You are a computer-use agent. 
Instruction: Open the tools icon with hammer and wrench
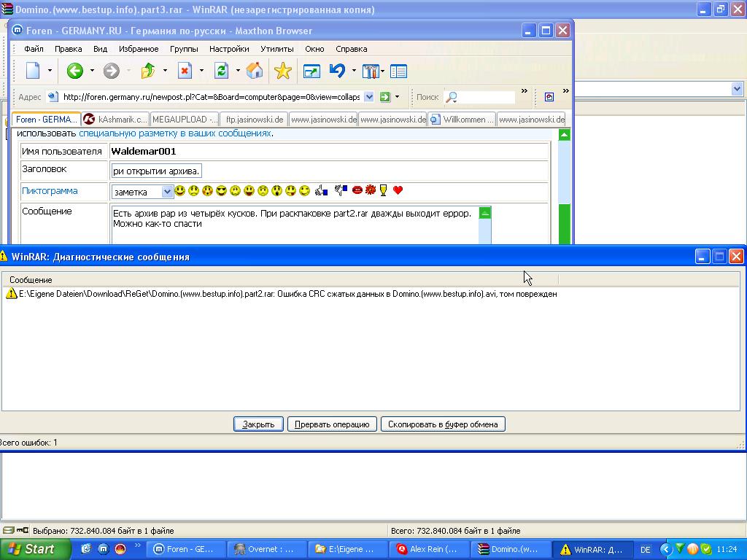pos(371,71)
